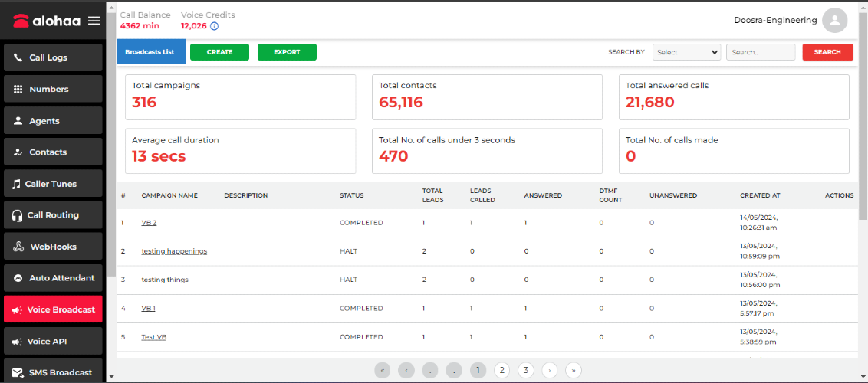This screenshot has width=868, height=383.
Task: Open the Numbers menu item
Action: [x=53, y=89]
